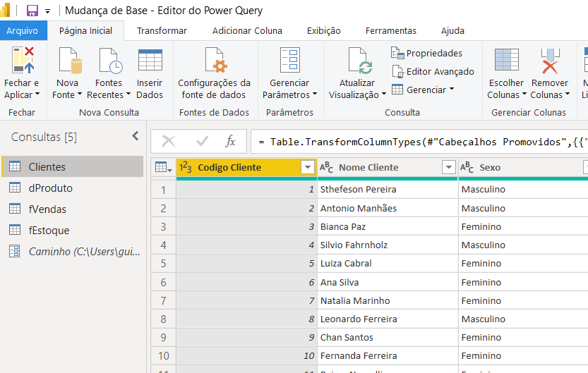The width and height of the screenshot is (588, 373).
Task: Select row number 7 header
Action: pos(164,300)
